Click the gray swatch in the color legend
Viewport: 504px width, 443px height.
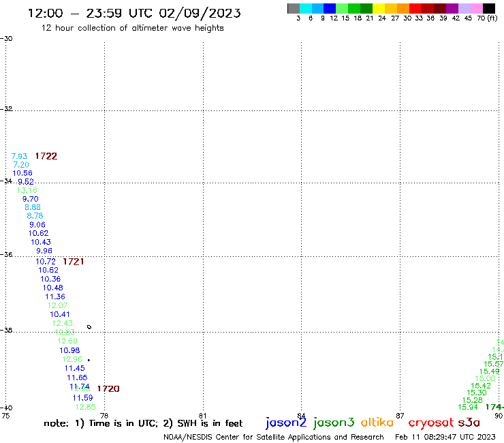point(294,8)
